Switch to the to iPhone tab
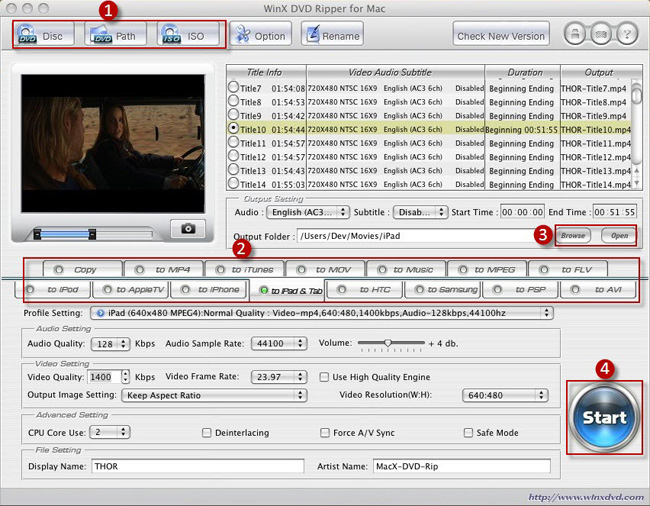 pos(210,289)
